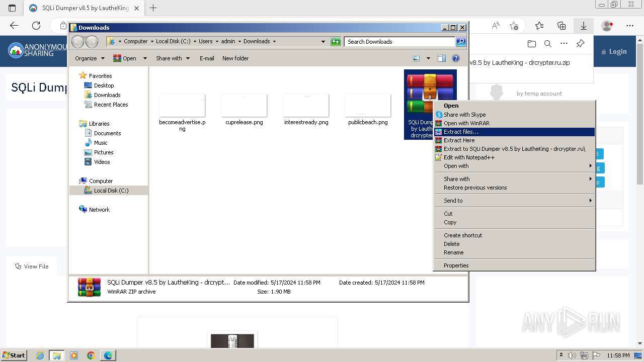Viewport: 644px width, 362px height.
Task: Select Share with Skype entry
Action: coord(514,115)
